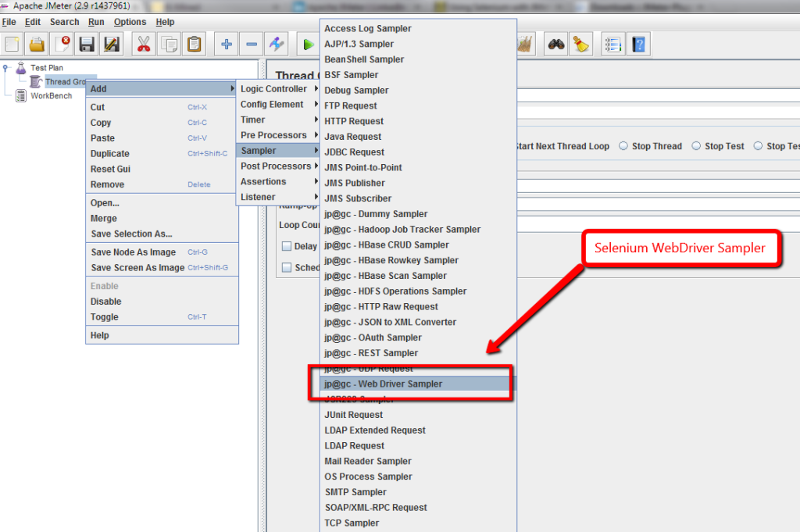Select JDBC Request sampler
Viewport: 800px width, 532px height.
click(418, 152)
